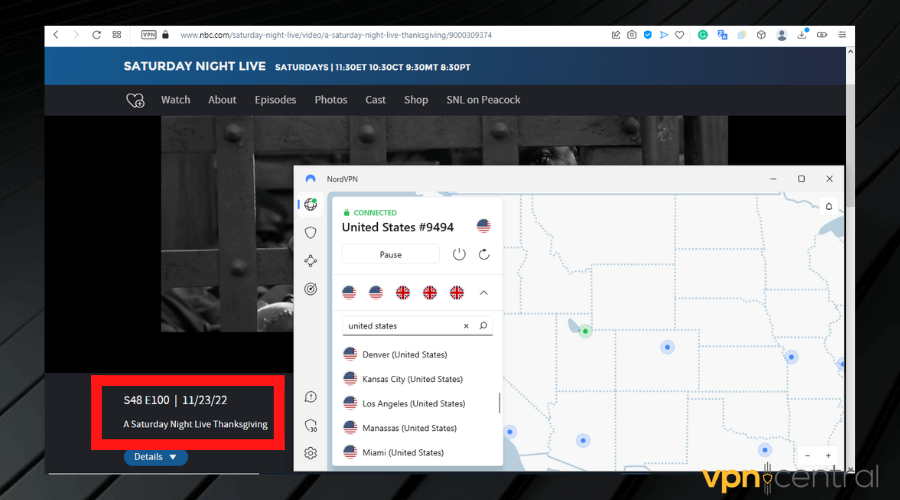Open NordVPN 30-day shield icon
Screen dimensions: 900x500
pos(311,425)
